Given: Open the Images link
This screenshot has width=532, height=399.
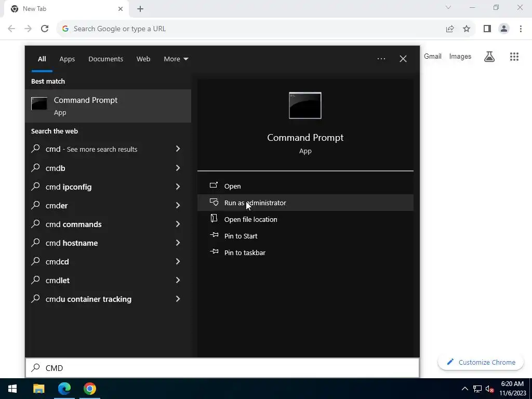Looking at the screenshot, I should [460, 56].
